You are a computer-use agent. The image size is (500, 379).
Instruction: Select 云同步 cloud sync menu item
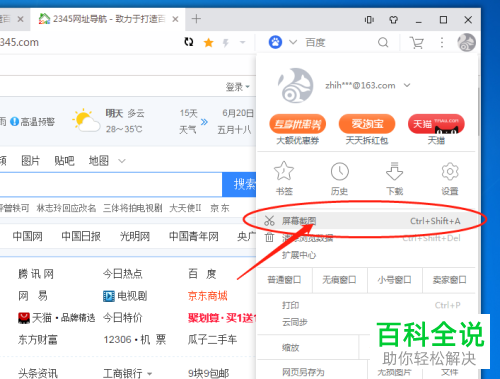pos(295,322)
